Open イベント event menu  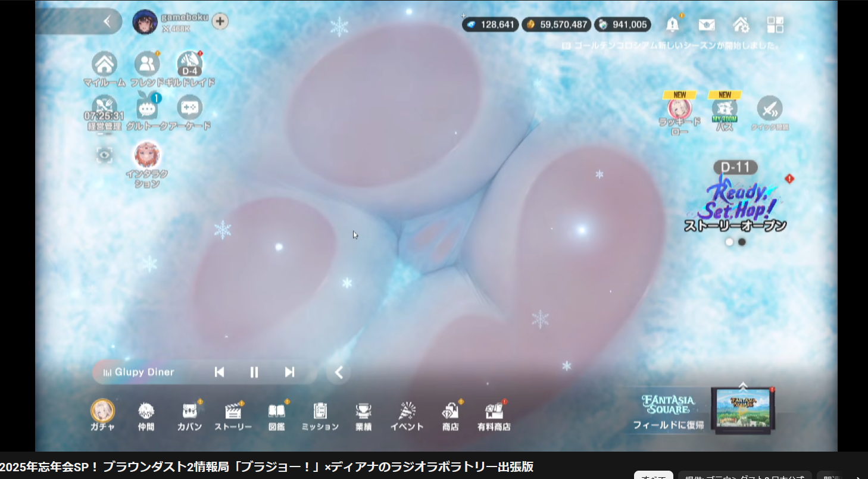(x=407, y=416)
